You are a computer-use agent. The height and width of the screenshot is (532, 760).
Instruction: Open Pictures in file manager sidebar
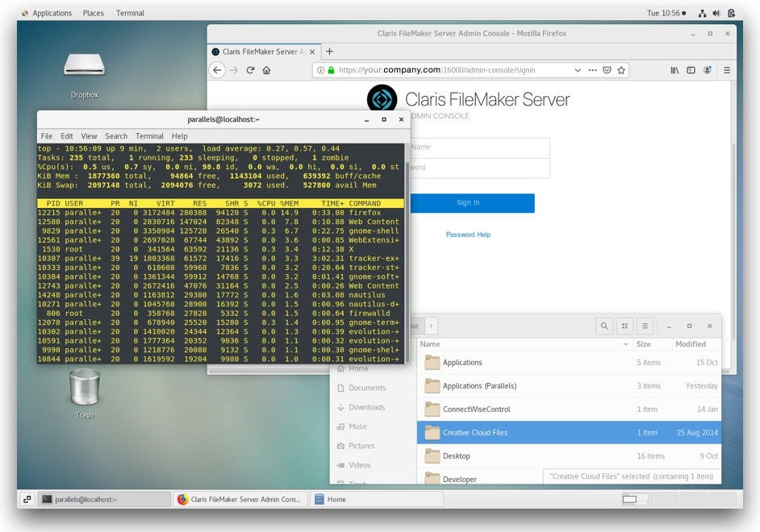(361, 446)
